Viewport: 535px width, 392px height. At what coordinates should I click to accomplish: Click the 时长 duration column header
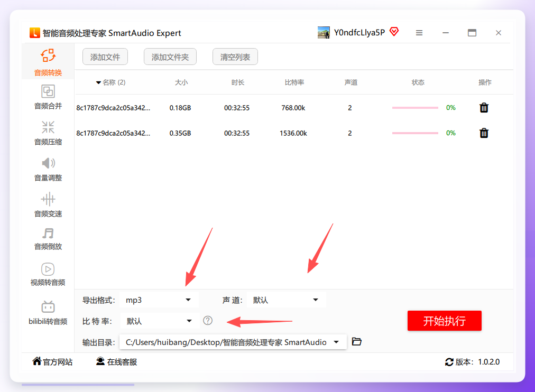point(237,82)
